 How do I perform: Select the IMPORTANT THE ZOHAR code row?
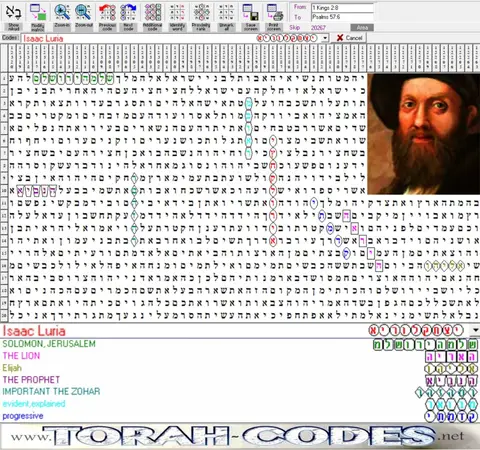pyautogui.click(x=240, y=392)
